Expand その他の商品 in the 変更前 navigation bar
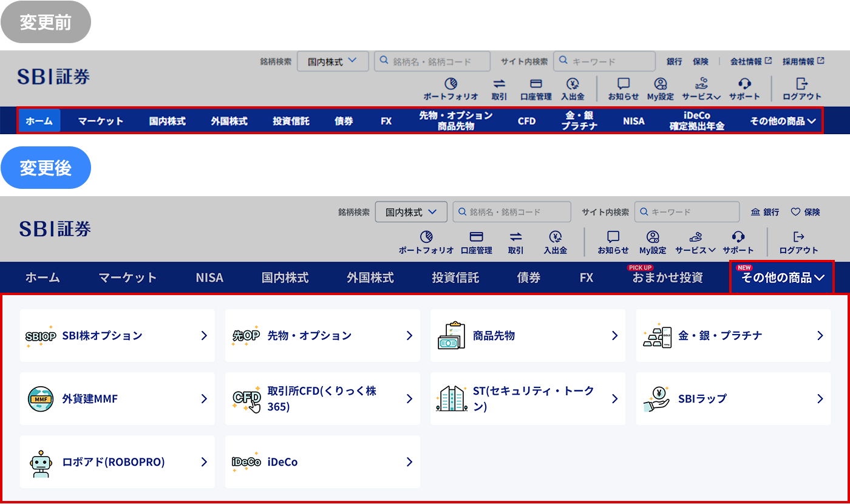The height and width of the screenshot is (504, 850). [783, 121]
